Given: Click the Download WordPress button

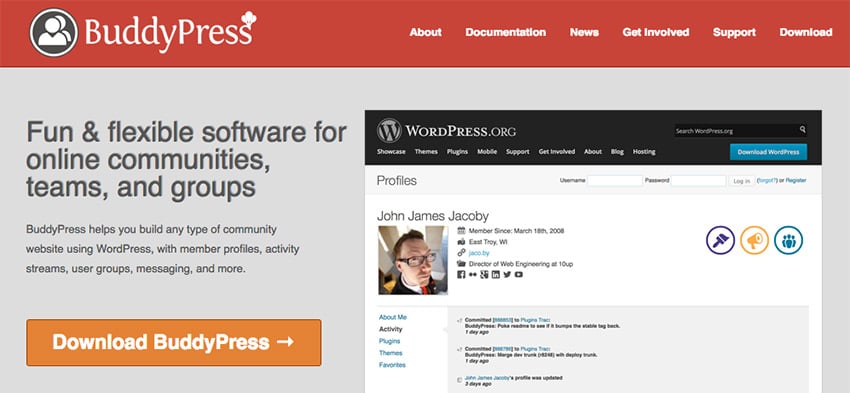Looking at the screenshot, I should click(768, 152).
